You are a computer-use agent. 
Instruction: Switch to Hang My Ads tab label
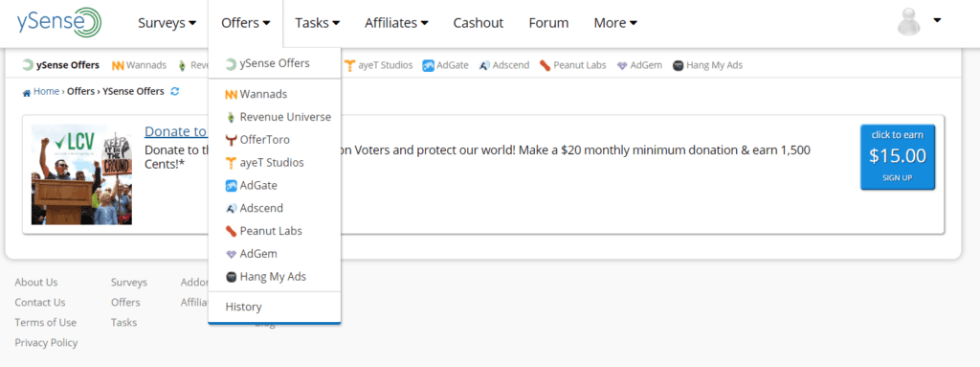point(714,65)
